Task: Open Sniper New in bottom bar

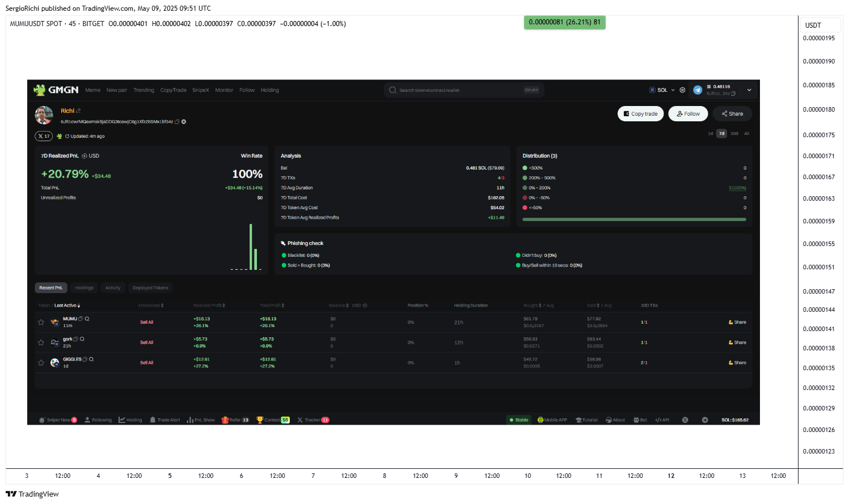Action: tap(58, 420)
